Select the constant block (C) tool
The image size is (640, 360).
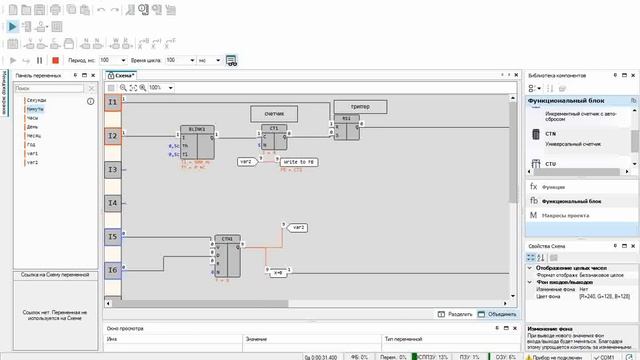[x=55, y=43]
